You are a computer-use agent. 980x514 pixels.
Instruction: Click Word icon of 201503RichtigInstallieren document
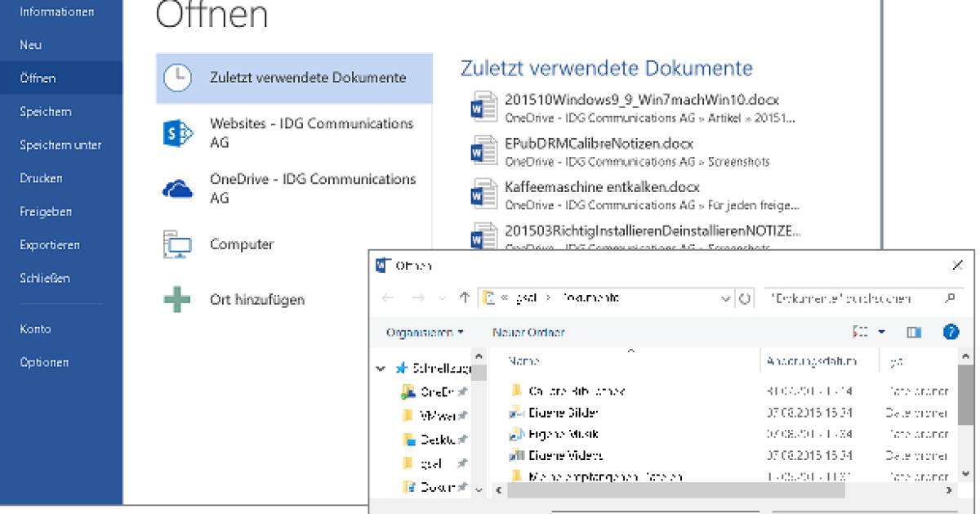tap(483, 237)
